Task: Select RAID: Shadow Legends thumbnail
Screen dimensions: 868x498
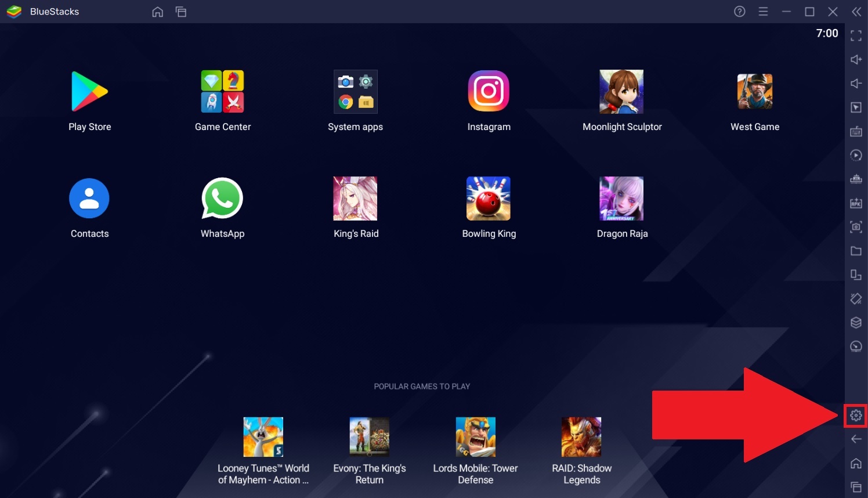Action: pos(581,437)
